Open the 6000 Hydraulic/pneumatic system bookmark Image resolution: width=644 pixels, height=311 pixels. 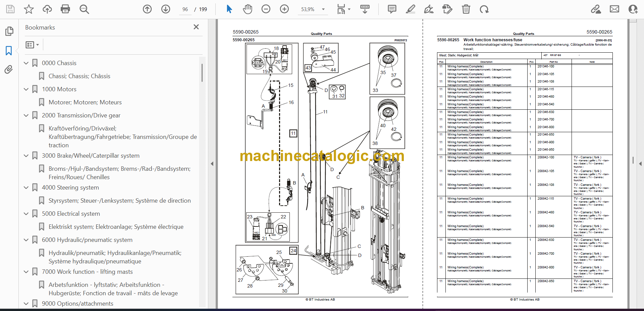point(87,240)
